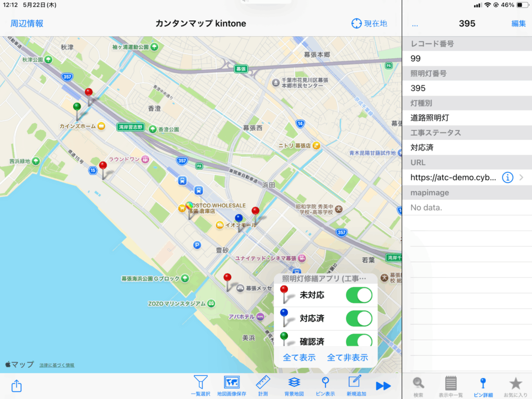This screenshot has height=399, width=532.
Task: Tap the 照明灯番号 value 395
Action: [x=418, y=88]
